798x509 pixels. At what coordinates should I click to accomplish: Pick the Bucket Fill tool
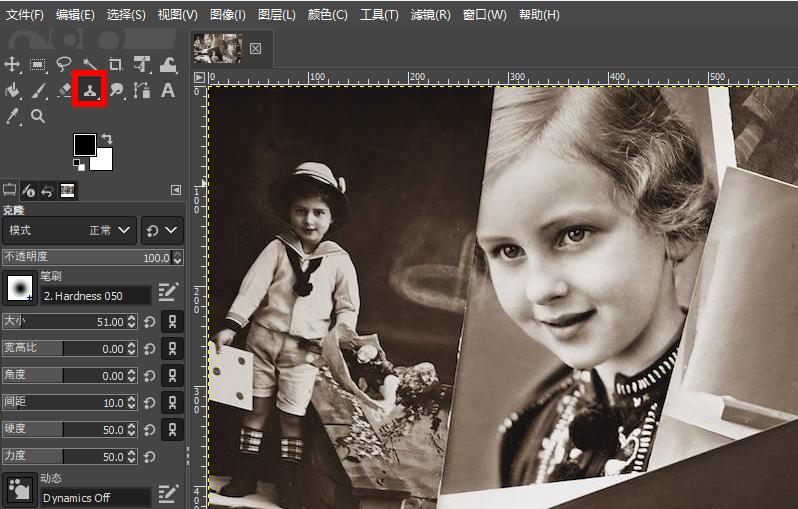pyautogui.click(x=12, y=90)
